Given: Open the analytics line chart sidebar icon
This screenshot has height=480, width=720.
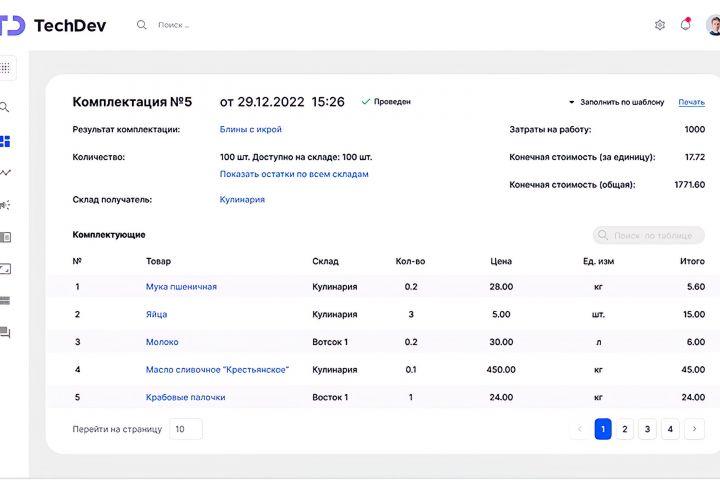Looking at the screenshot, I should click(5, 173).
